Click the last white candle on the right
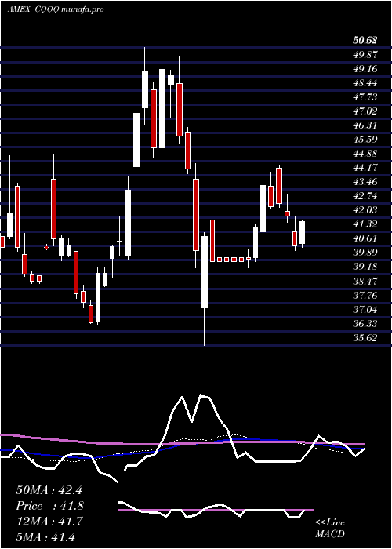Image resolution: width=392 pixels, height=549 pixels. coord(302,232)
